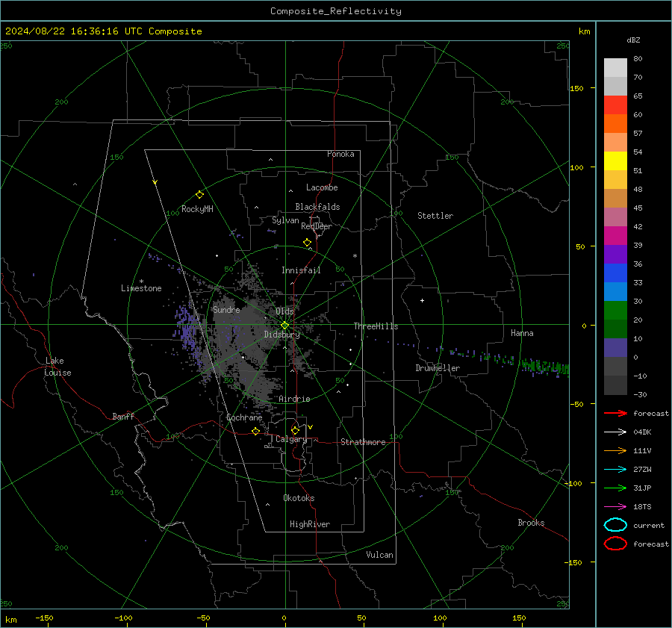This screenshot has width=672, height=628.
Task: Click the RockyMH label
Action: pos(197,209)
